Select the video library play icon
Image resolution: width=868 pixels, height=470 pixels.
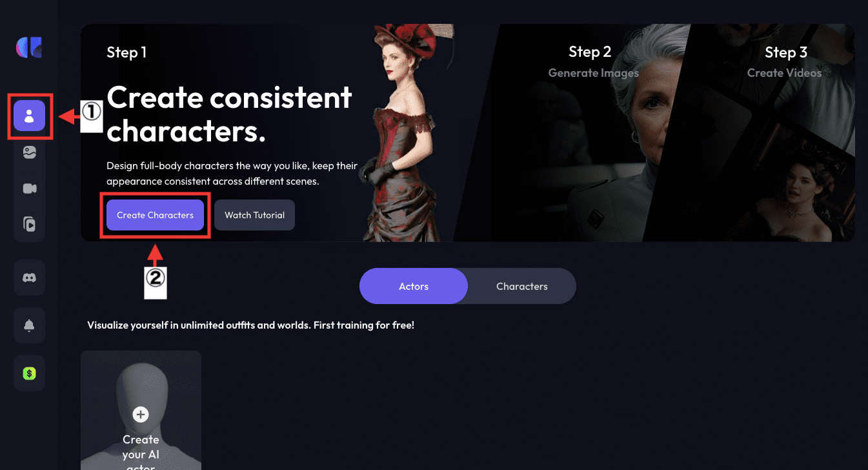(x=29, y=224)
